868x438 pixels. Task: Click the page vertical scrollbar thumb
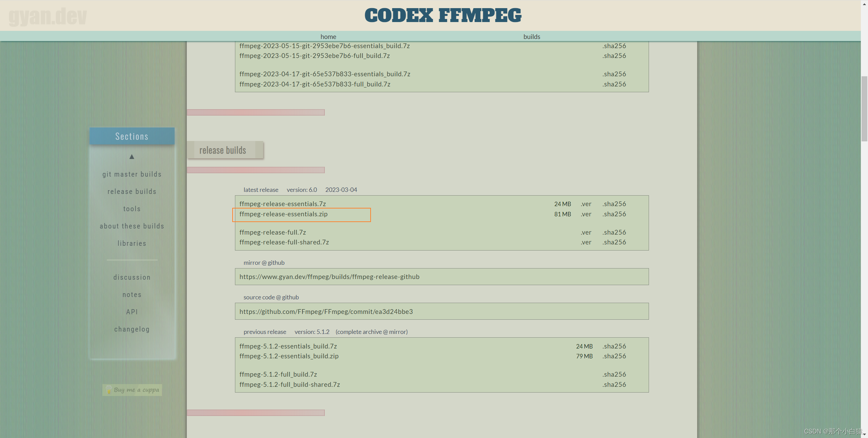(x=864, y=108)
